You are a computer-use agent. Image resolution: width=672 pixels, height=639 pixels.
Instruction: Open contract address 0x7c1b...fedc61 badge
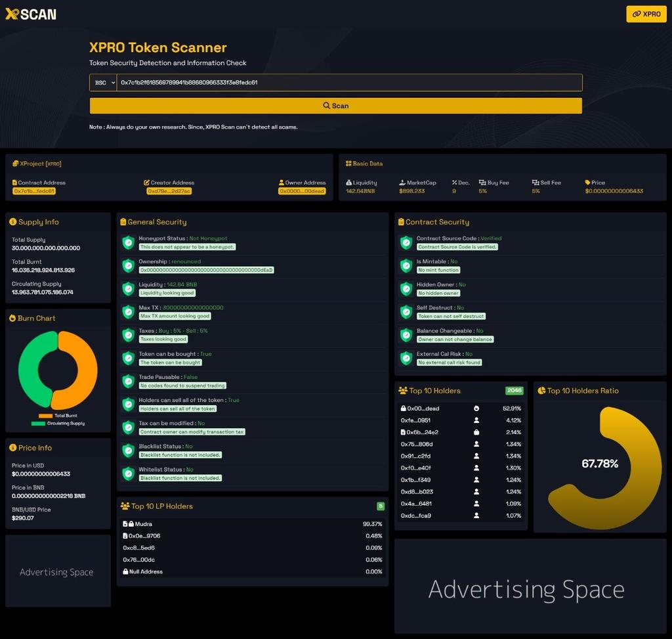coord(34,191)
